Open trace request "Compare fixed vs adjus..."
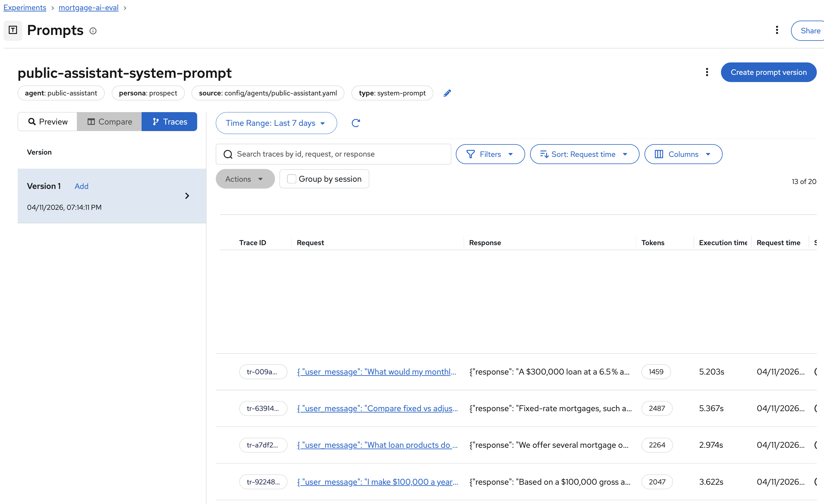824x504 pixels. (377, 409)
